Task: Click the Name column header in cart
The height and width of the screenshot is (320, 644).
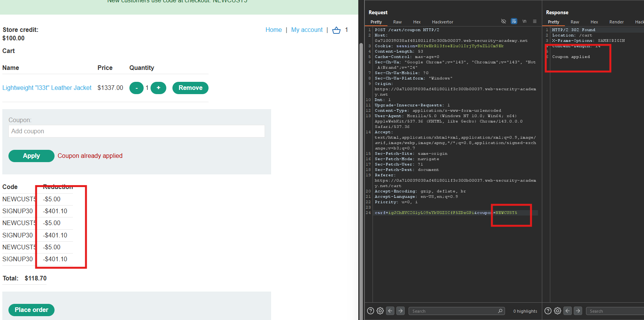Action: [x=11, y=68]
